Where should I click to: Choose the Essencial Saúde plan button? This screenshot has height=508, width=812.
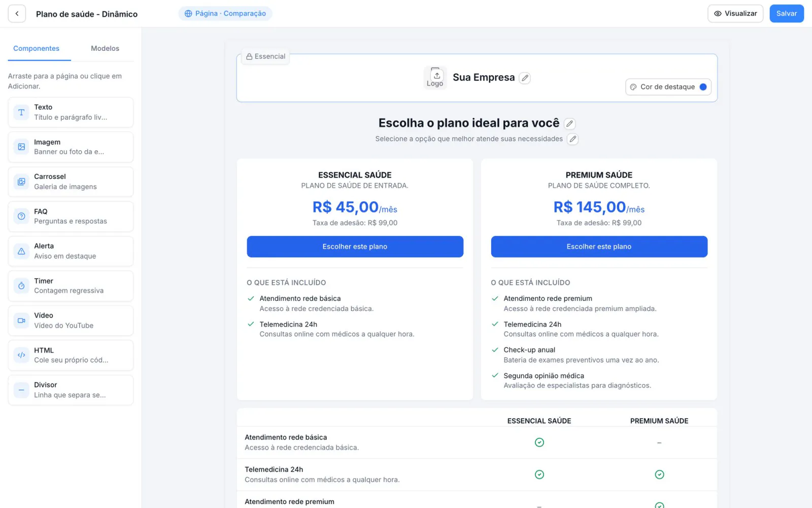pyautogui.click(x=355, y=246)
